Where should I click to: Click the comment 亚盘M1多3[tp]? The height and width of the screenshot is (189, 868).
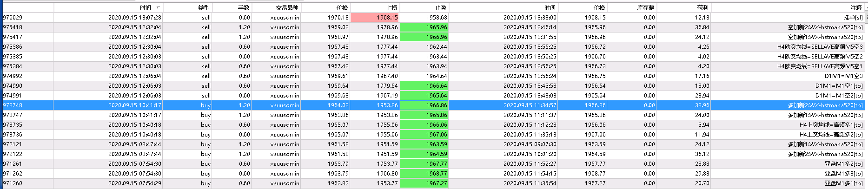point(844,173)
